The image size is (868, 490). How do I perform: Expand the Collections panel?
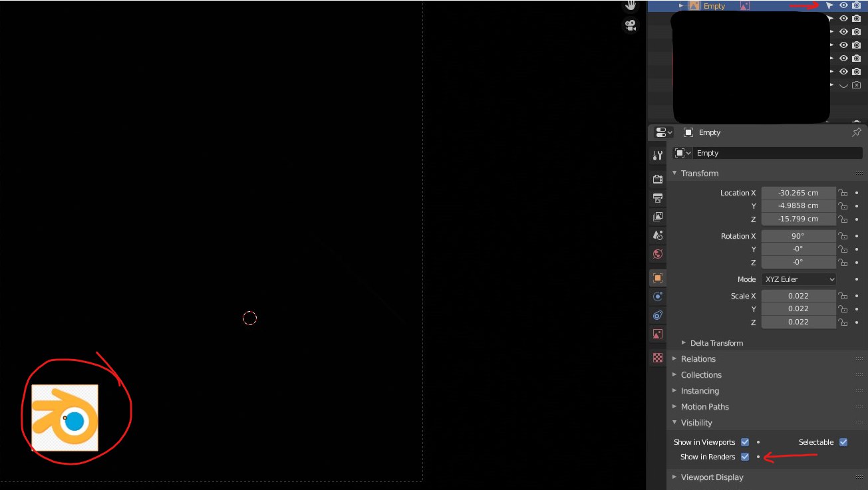[674, 375]
